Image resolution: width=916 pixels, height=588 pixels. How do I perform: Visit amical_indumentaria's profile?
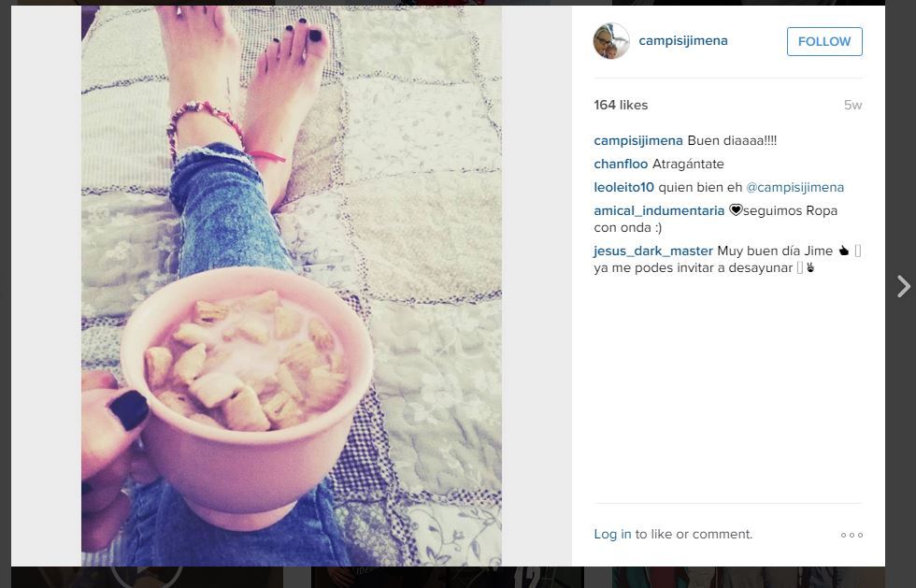click(658, 211)
